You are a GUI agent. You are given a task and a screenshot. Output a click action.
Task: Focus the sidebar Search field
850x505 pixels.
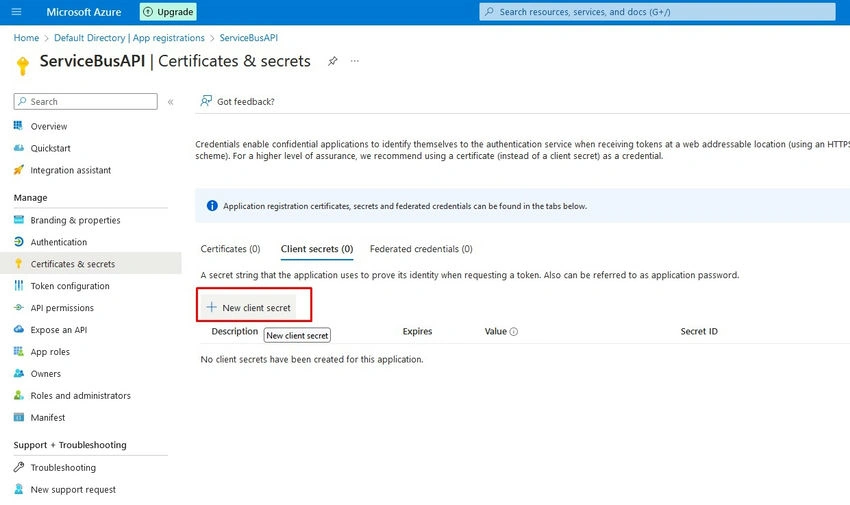pyautogui.click(x=86, y=101)
